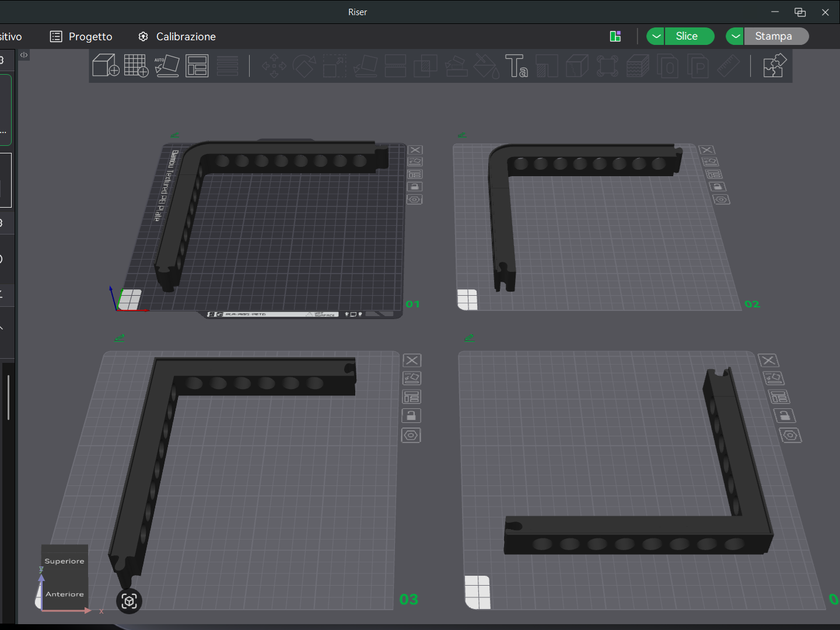This screenshot has width=840, height=630.
Task: Click the Add model cube icon
Action: click(x=106, y=65)
